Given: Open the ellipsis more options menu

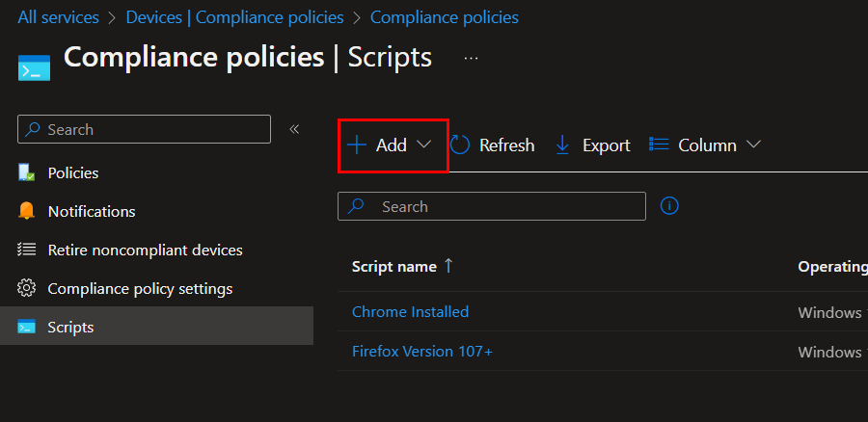Looking at the screenshot, I should 471,58.
